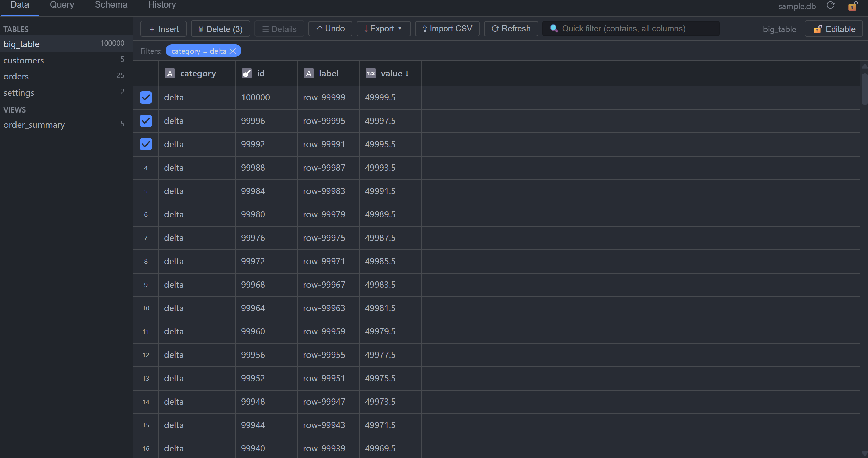Click the big_table label near Editable

pyautogui.click(x=779, y=29)
